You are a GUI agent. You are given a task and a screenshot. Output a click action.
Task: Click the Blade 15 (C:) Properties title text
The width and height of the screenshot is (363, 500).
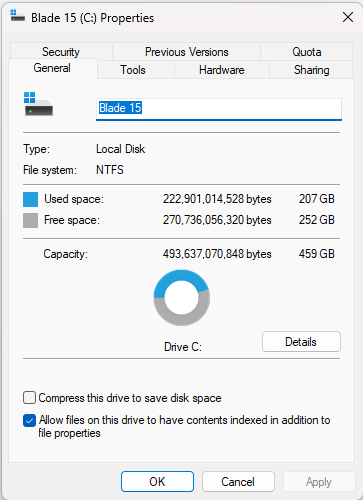[x=93, y=18]
